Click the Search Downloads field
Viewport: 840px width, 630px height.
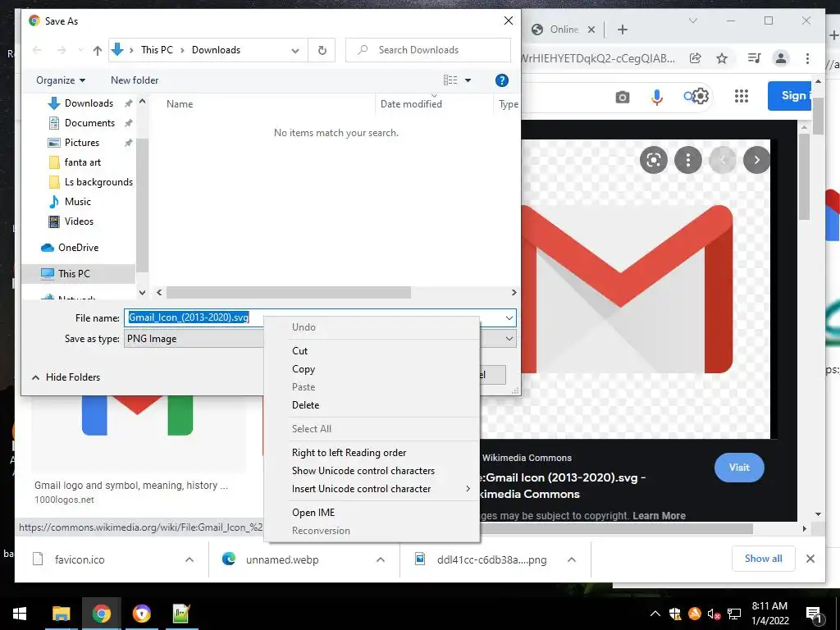[428, 50]
